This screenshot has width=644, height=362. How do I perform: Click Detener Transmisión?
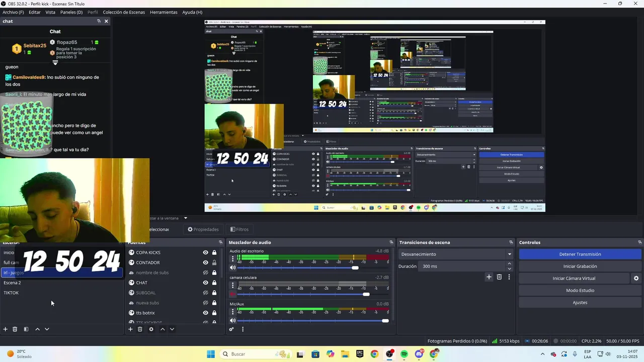(580, 254)
